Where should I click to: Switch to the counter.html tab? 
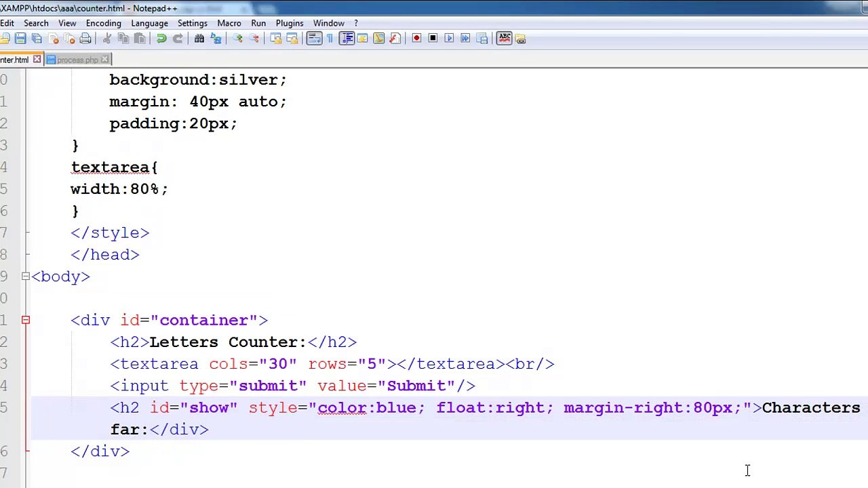pos(15,60)
